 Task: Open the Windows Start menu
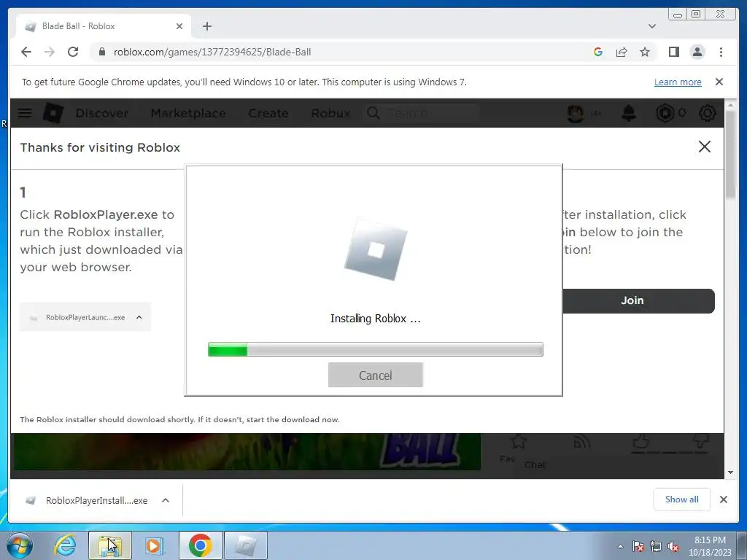coord(20,545)
